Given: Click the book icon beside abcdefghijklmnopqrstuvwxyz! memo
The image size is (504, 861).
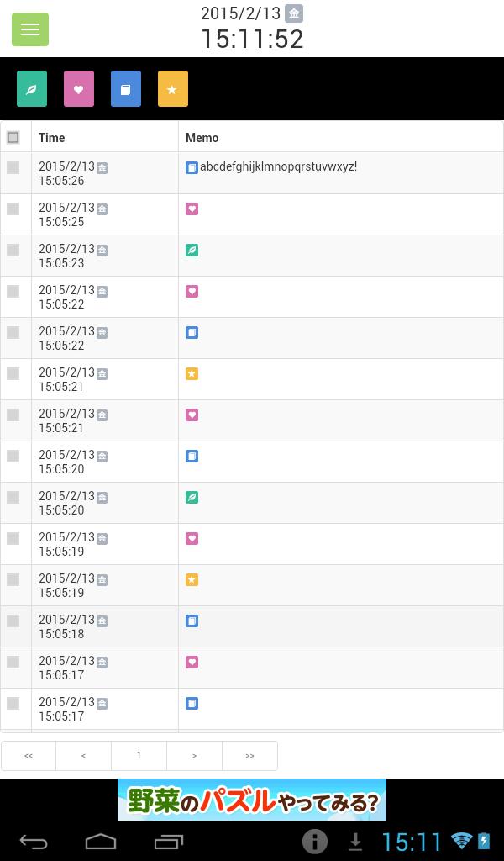Looking at the screenshot, I should 192,167.
